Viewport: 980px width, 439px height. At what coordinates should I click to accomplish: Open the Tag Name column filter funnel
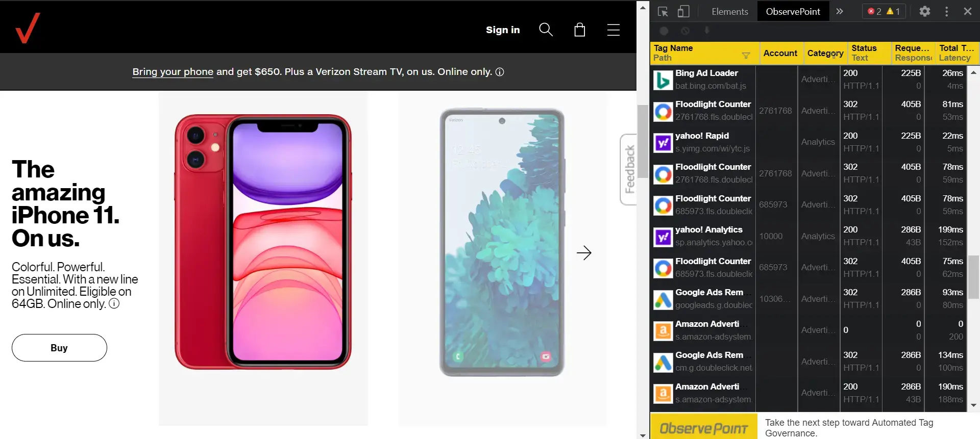tap(746, 56)
